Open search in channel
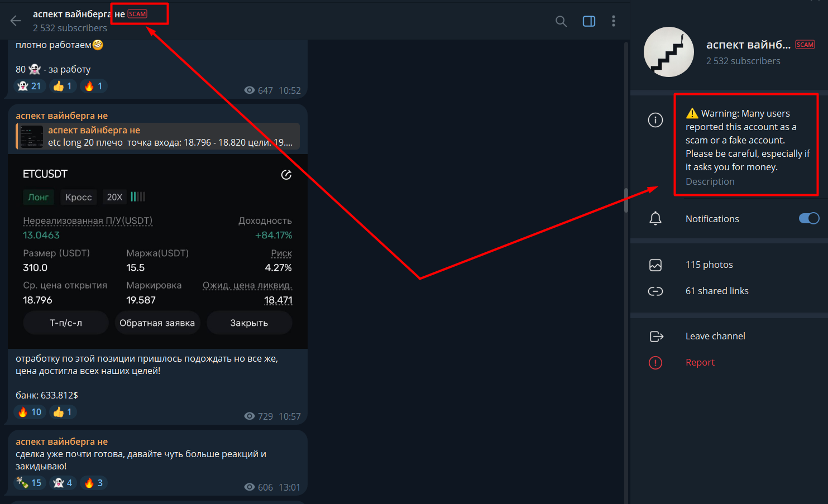The height and width of the screenshot is (504, 828). (561, 21)
